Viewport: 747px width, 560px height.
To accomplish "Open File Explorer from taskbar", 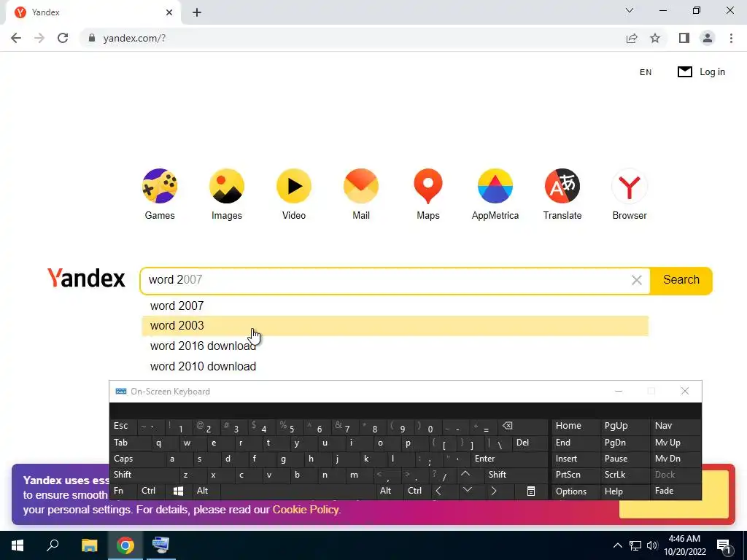I will pyautogui.click(x=89, y=545).
